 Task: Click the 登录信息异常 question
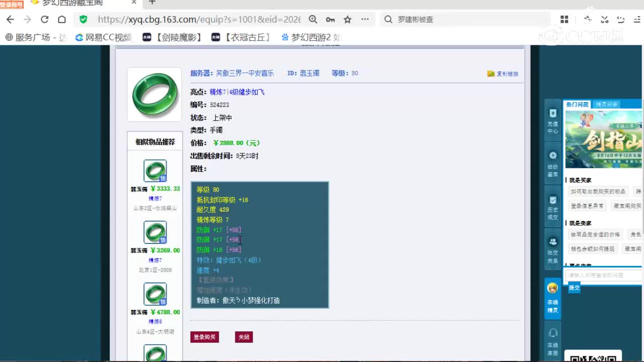(588, 206)
